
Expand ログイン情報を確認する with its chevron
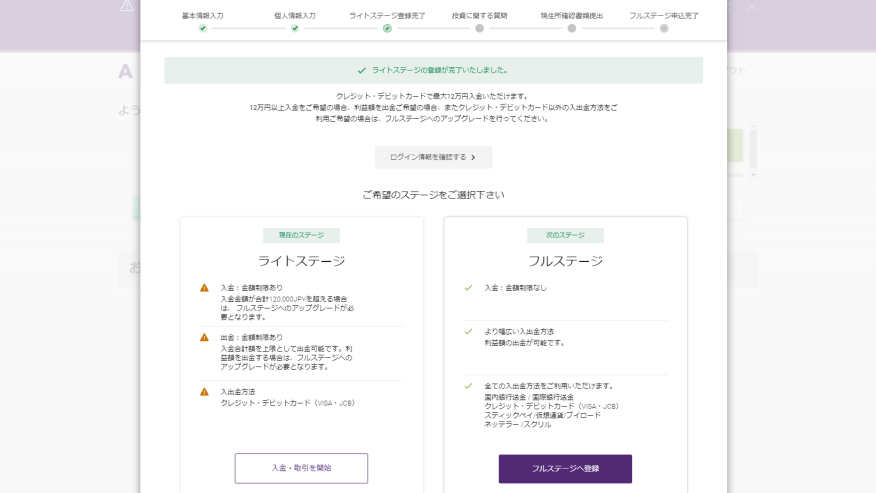tap(474, 157)
